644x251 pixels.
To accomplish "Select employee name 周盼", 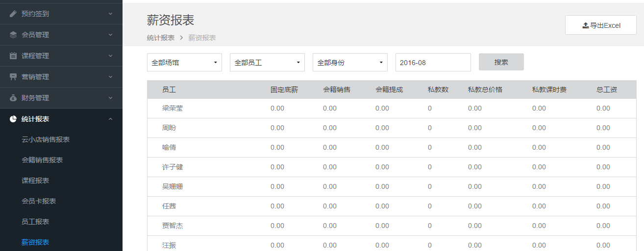I will pyautogui.click(x=169, y=128).
